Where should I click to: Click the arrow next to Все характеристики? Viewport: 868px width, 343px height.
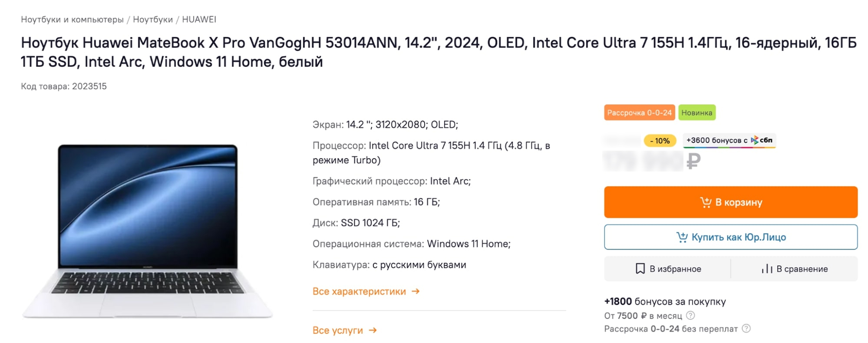pyautogui.click(x=416, y=291)
